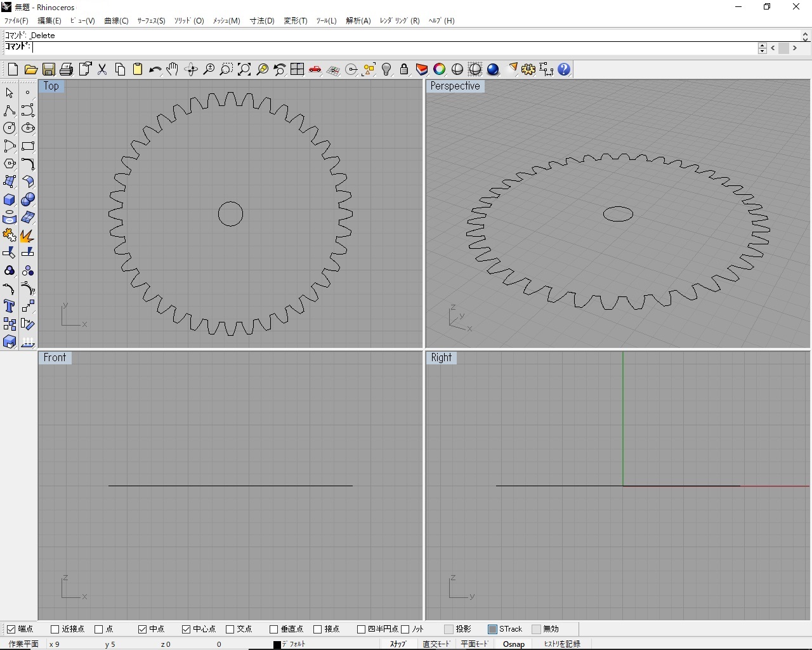Image resolution: width=812 pixels, height=650 pixels.
Task: Select the blue Box solid tool
Action: 10,199
